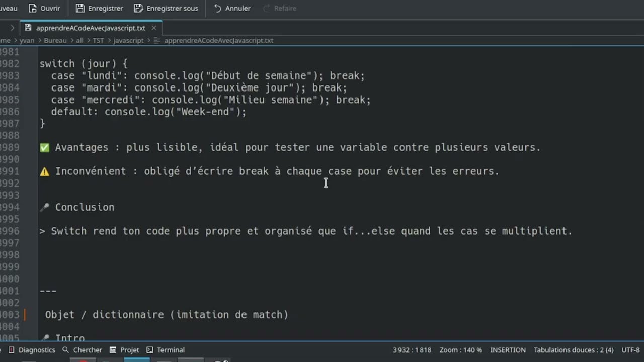Save the file with Enregistrer
The image size is (644, 362).
[x=99, y=8]
